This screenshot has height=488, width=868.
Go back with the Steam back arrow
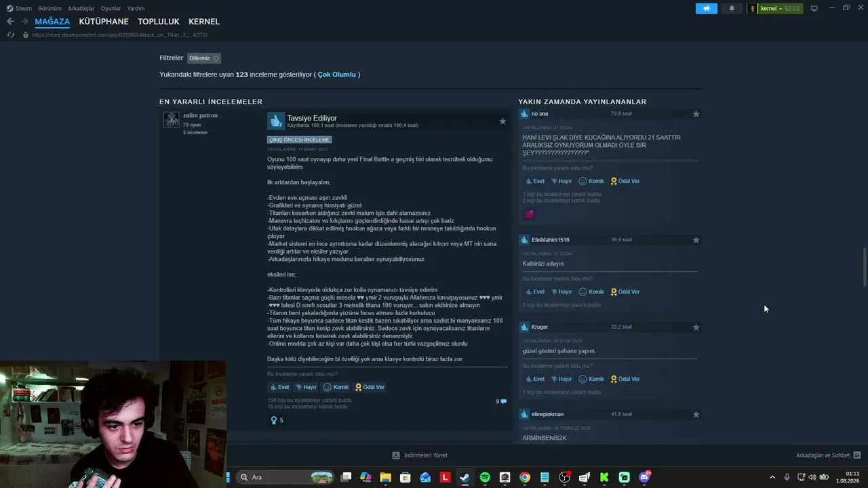[10, 22]
